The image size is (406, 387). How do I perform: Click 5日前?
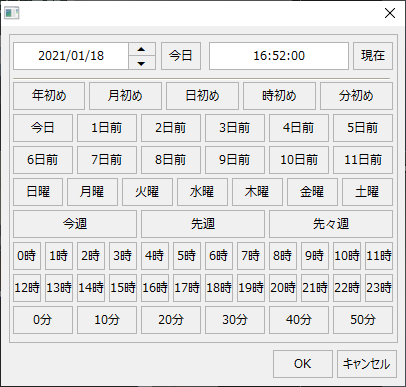(363, 128)
